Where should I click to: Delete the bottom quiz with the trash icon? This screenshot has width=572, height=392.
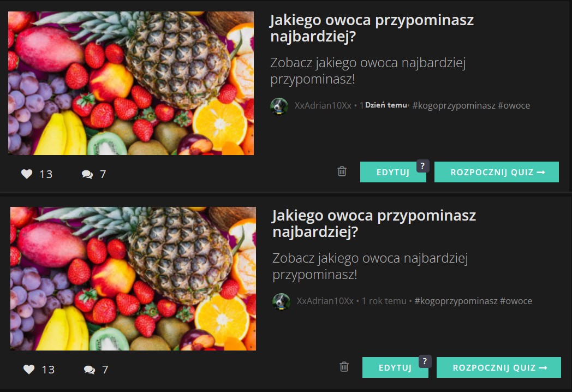point(344,366)
